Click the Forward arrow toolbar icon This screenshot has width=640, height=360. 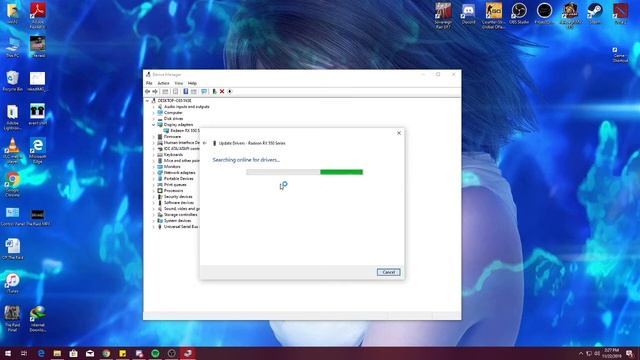155,91
